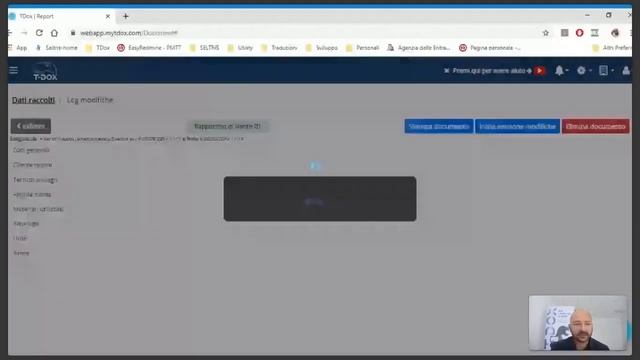This screenshot has width=640, height=360.
Task: Click the presenter webcam thumbnail
Action: pyautogui.click(x=578, y=323)
